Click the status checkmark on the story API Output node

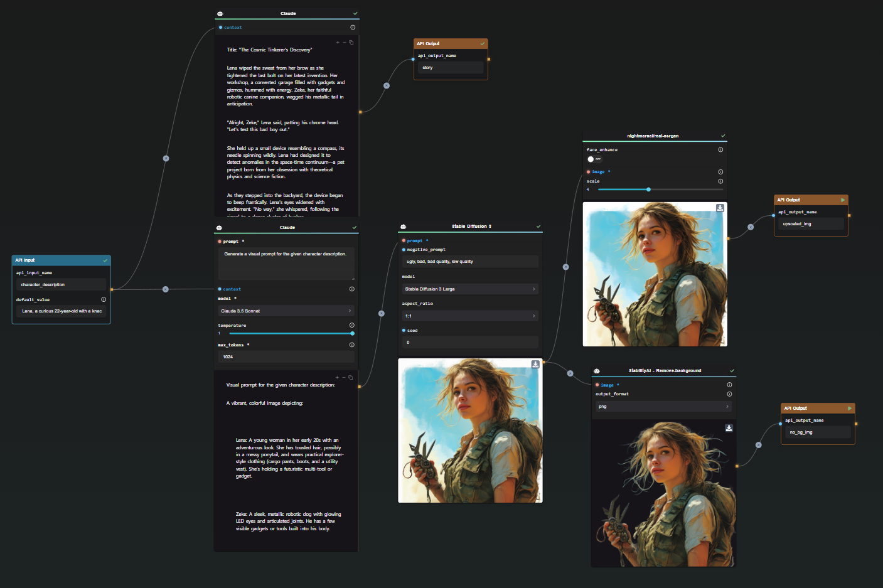click(x=483, y=43)
